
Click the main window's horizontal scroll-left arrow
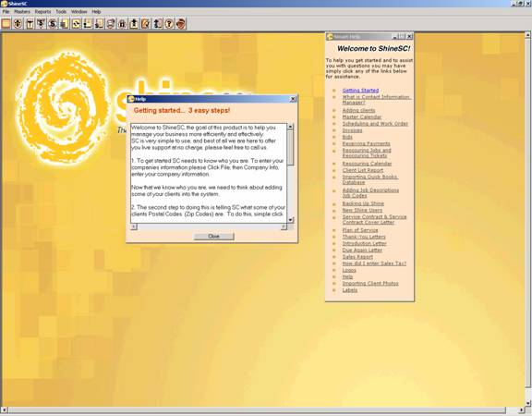[x=4, y=410]
